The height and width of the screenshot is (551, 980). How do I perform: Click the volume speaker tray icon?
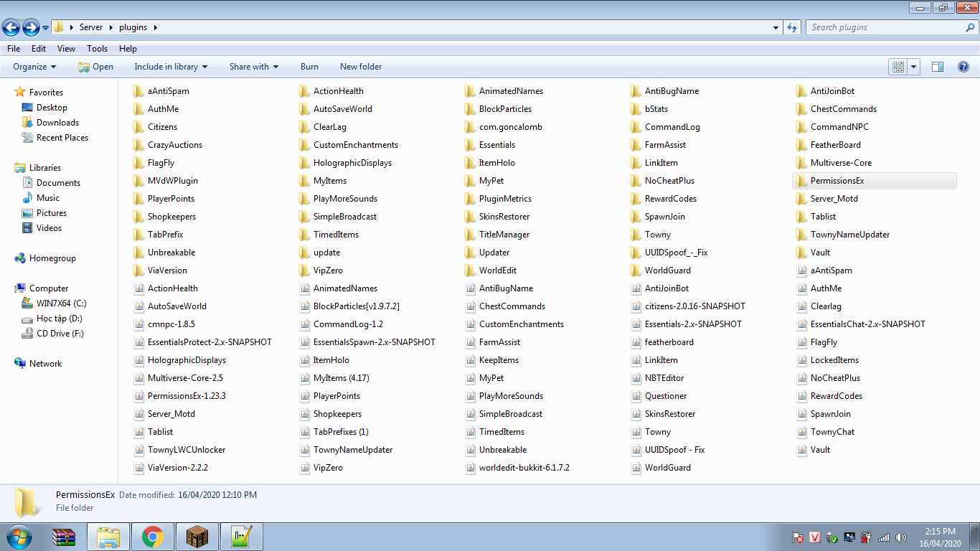click(901, 537)
